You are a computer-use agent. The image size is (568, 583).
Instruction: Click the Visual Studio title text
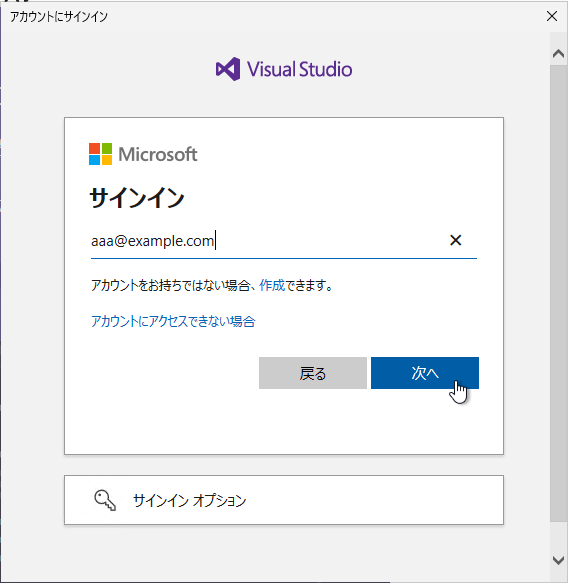[300, 70]
